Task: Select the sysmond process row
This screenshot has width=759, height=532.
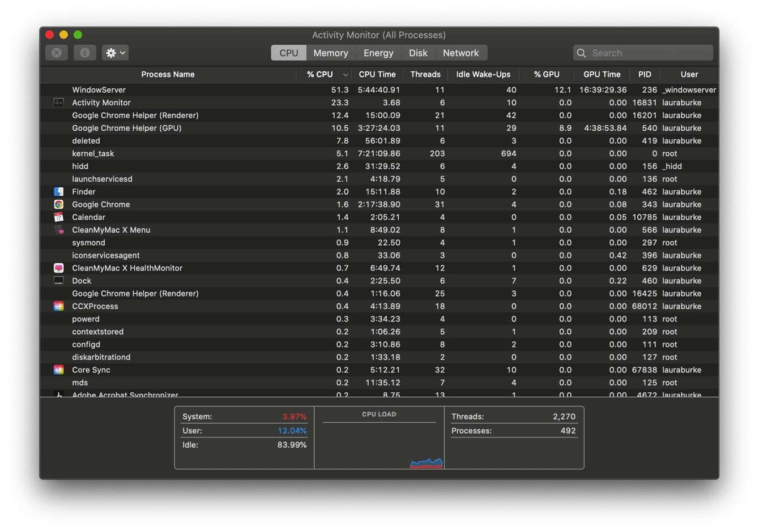Action: coord(379,242)
